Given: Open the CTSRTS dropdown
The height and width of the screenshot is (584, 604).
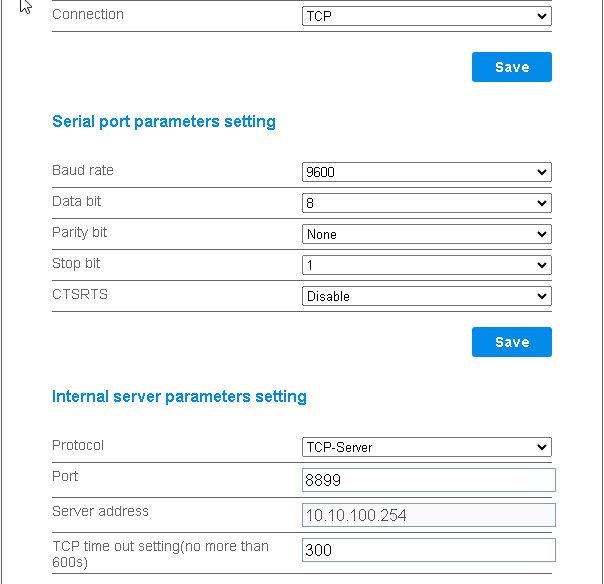Looking at the screenshot, I should [426, 296].
